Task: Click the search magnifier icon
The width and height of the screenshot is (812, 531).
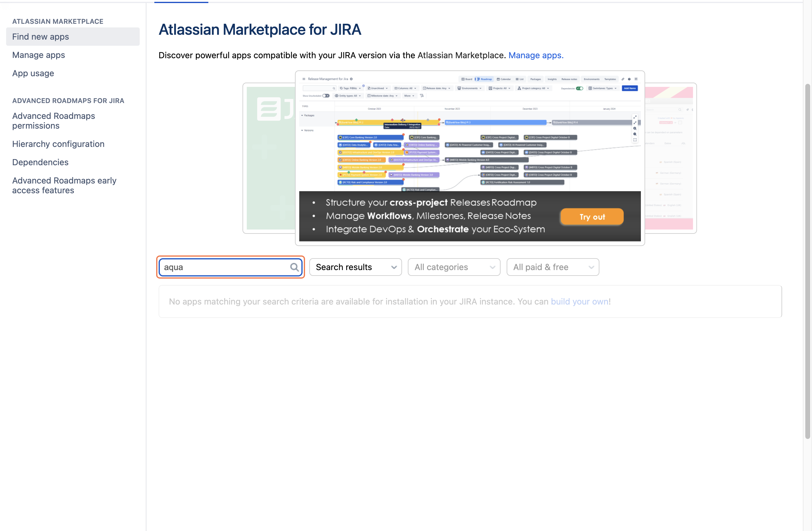Action: [294, 267]
